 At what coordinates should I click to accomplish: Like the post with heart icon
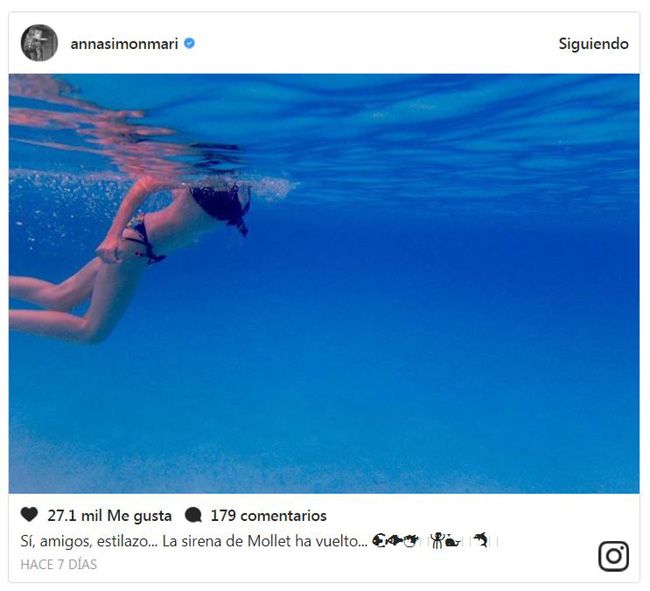[29, 515]
